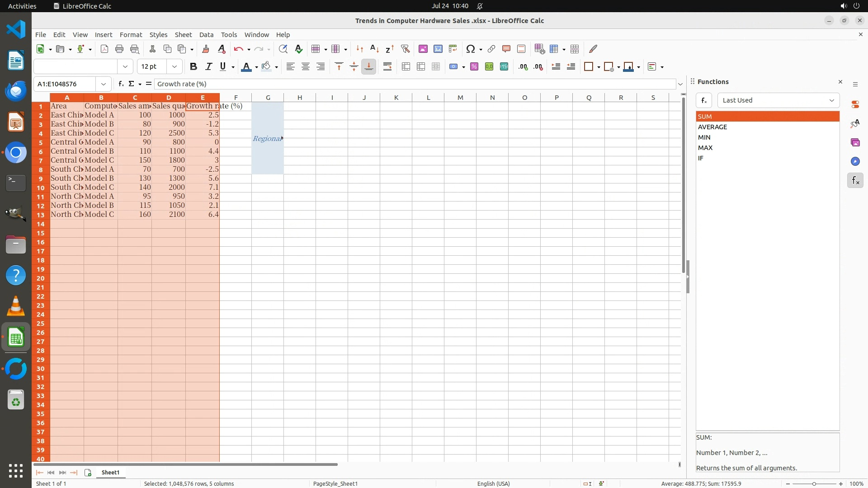Click the Merge and Center Cells icon
The width and height of the screenshot is (868, 488).
coord(406,67)
